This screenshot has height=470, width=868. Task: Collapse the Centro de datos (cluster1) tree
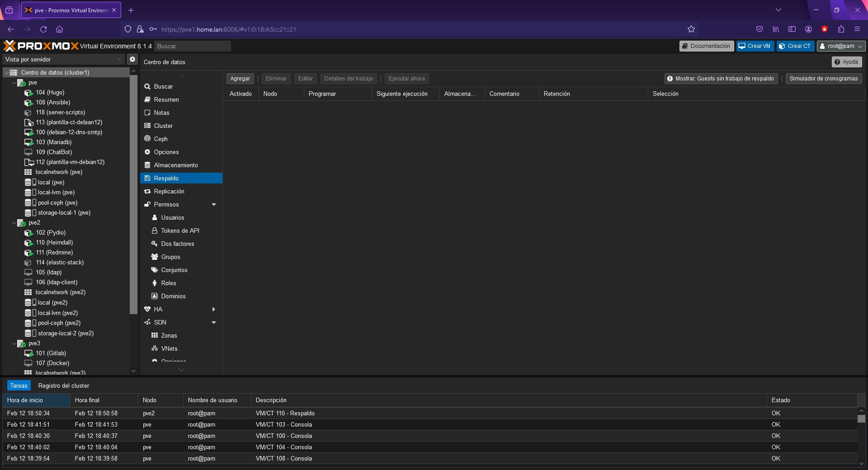[7, 72]
